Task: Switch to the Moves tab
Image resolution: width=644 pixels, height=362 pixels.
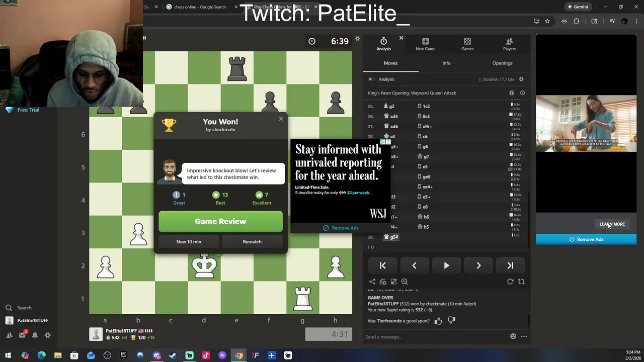Action: [390, 63]
